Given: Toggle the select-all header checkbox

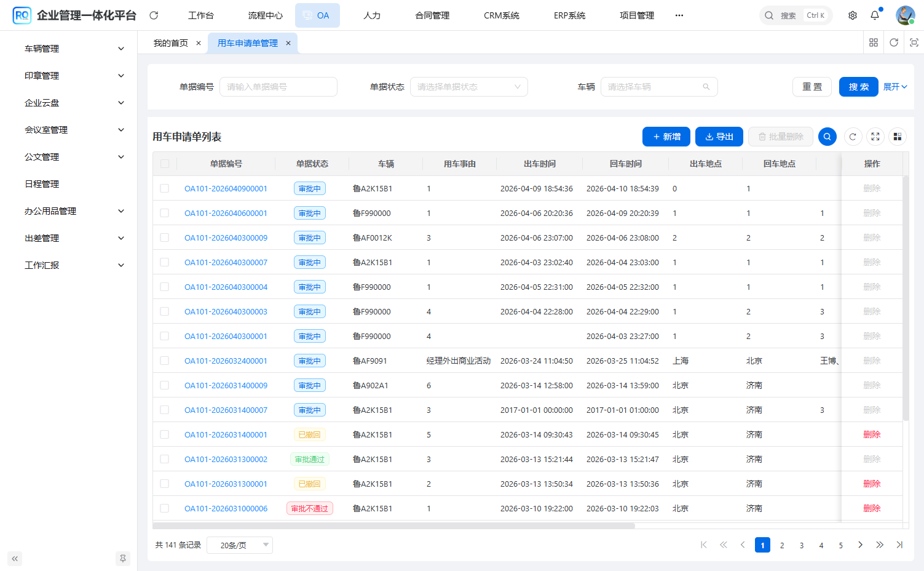Looking at the screenshot, I should point(165,164).
